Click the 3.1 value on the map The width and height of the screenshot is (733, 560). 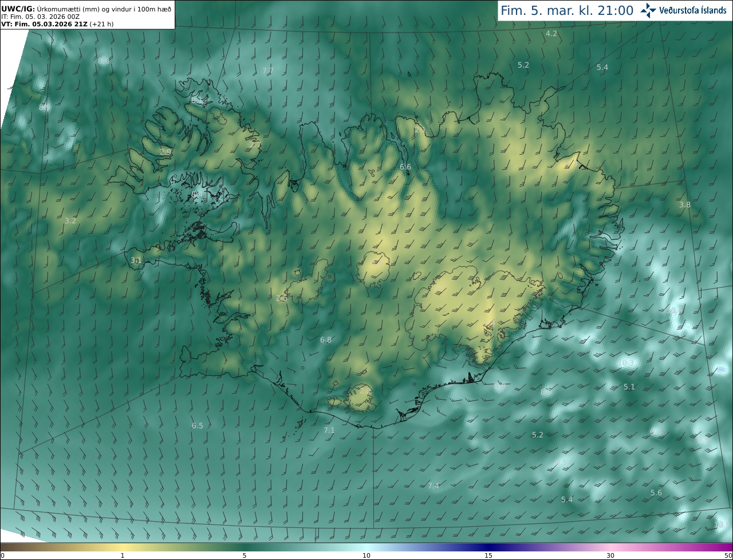click(x=136, y=260)
